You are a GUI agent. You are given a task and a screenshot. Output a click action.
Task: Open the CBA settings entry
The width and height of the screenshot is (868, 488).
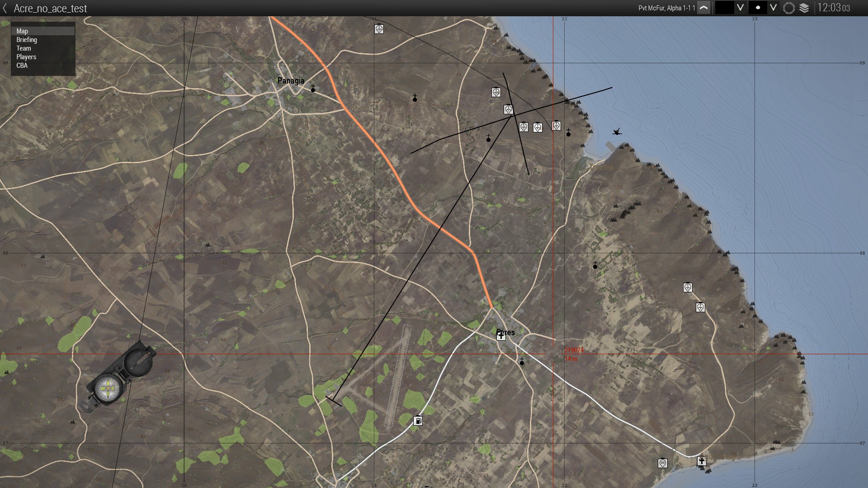pyautogui.click(x=22, y=65)
